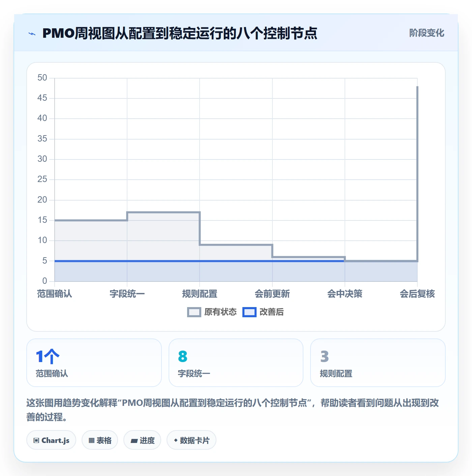Select the 进度 tag chip

[x=142, y=440]
